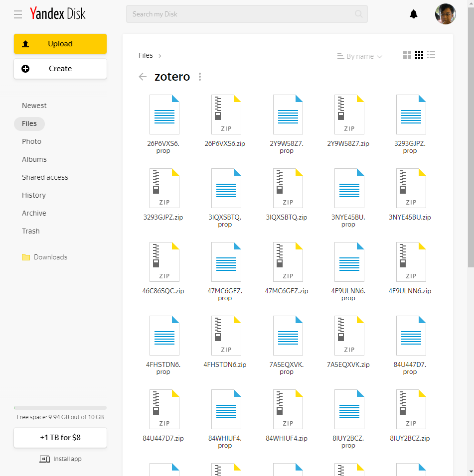Switch to list view layout

[432, 55]
